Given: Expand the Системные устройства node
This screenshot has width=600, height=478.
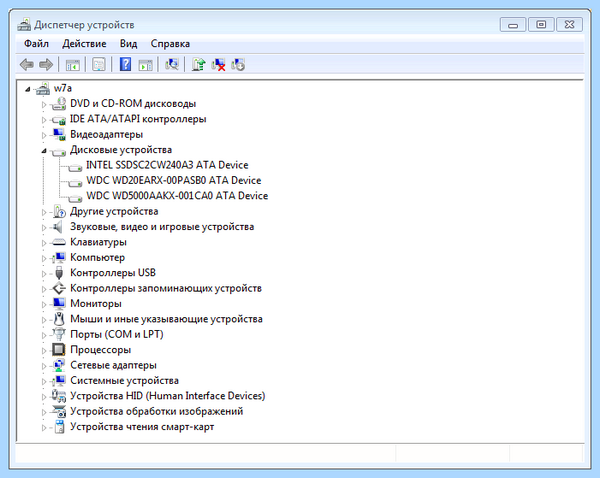Looking at the screenshot, I should point(44,381).
